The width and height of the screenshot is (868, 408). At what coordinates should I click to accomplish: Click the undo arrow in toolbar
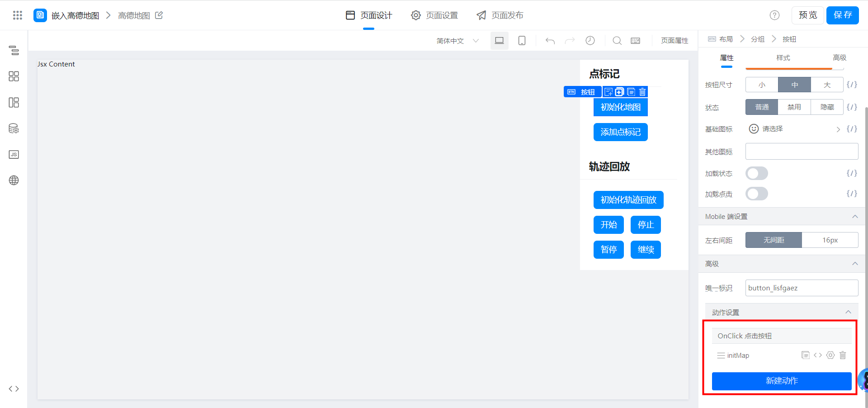[550, 41]
